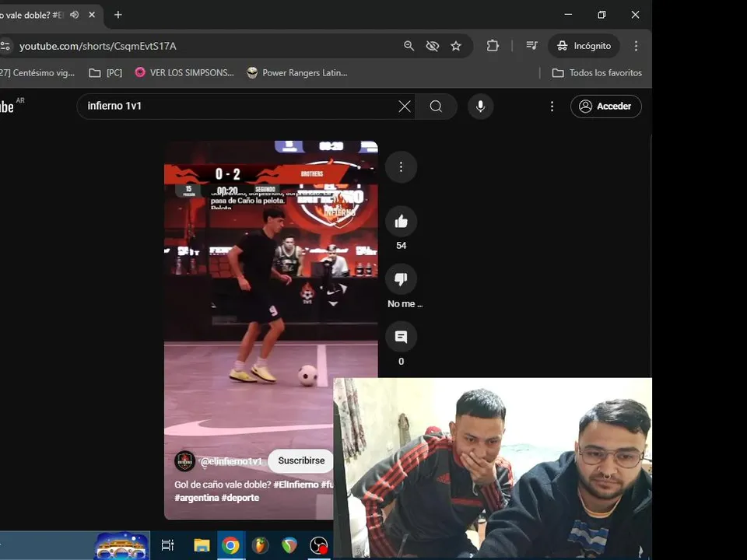Like the short with thumbs up
The height and width of the screenshot is (560, 747).
point(401,222)
